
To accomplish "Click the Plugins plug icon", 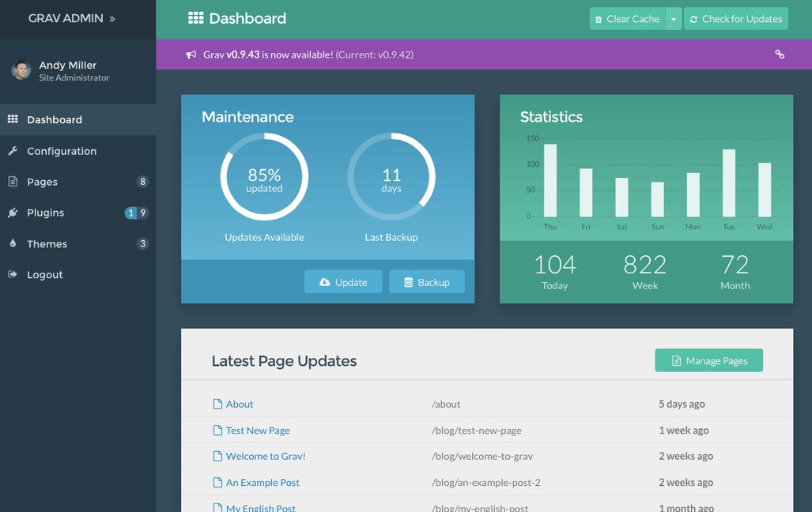I will pos(11,212).
